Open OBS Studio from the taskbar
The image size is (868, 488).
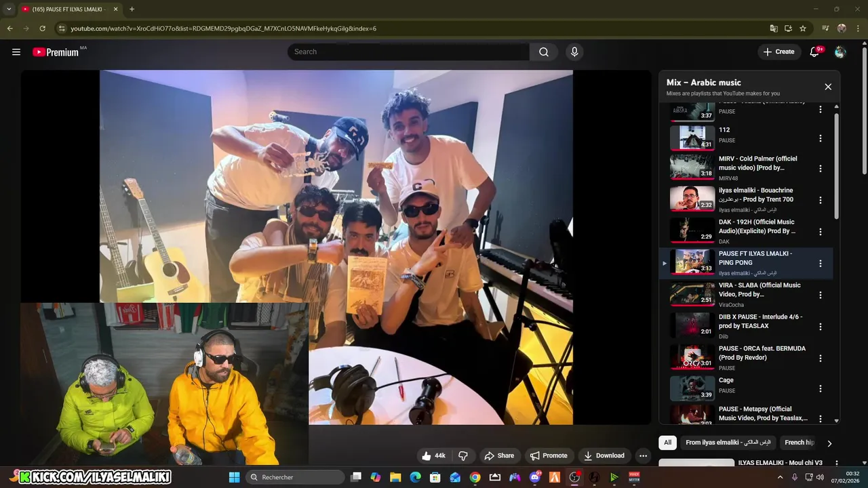coord(574,477)
